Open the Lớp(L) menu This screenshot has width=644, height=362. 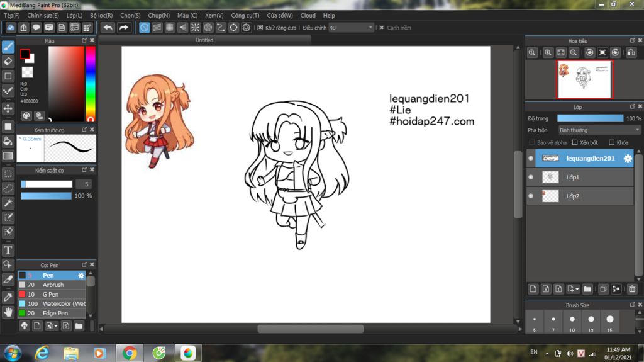(74, 15)
